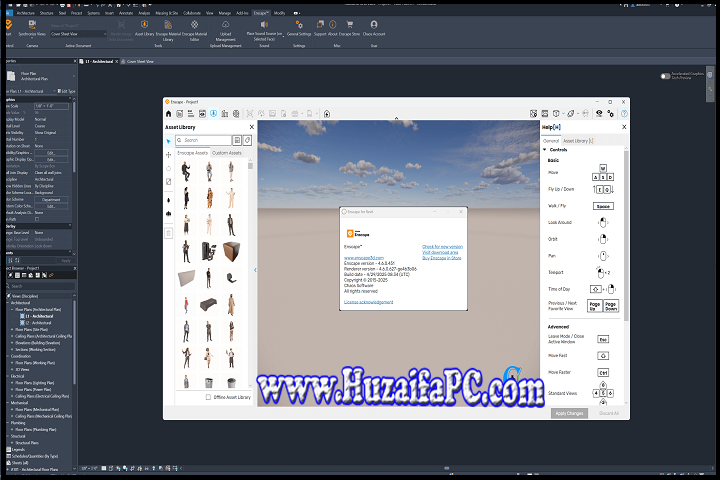
Task: Switch to Asset Library [L] help tab
Action: [578, 141]
